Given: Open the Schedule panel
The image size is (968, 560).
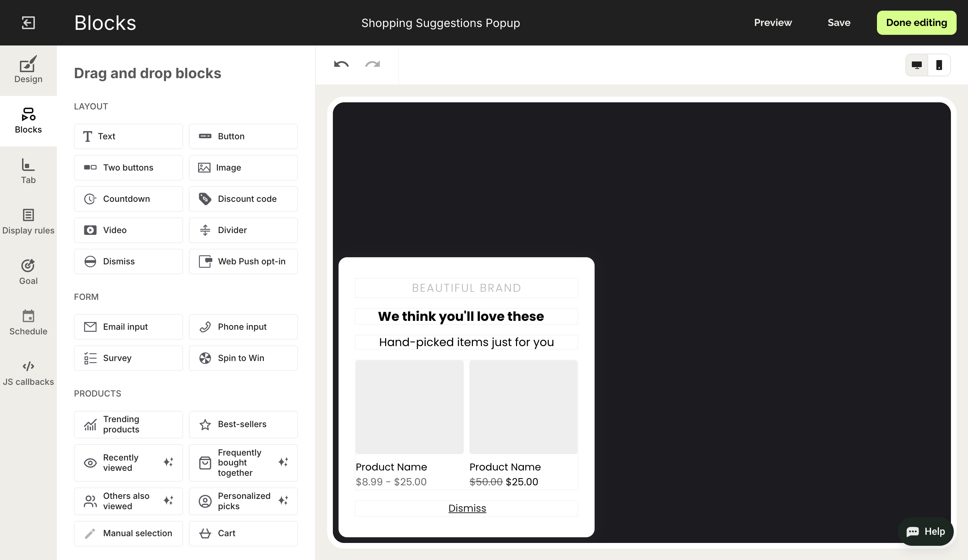Looking at the screenshot, I should (28, 322).
